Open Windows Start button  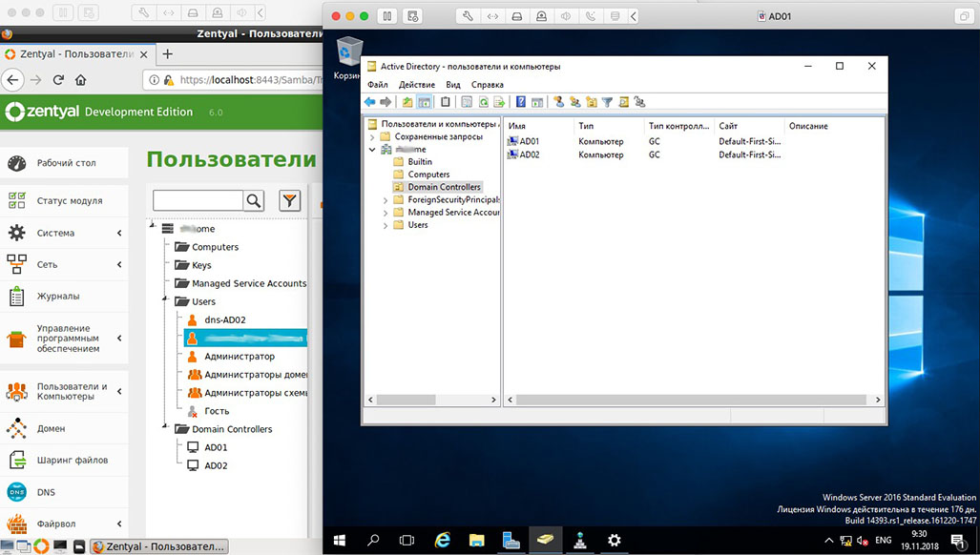(340, 540)
